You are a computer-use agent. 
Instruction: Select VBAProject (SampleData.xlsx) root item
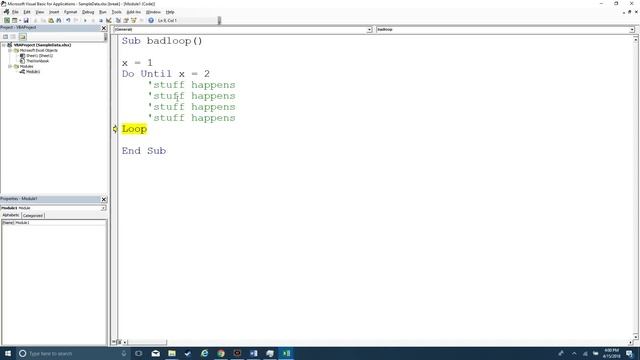(x=42, y=45)
